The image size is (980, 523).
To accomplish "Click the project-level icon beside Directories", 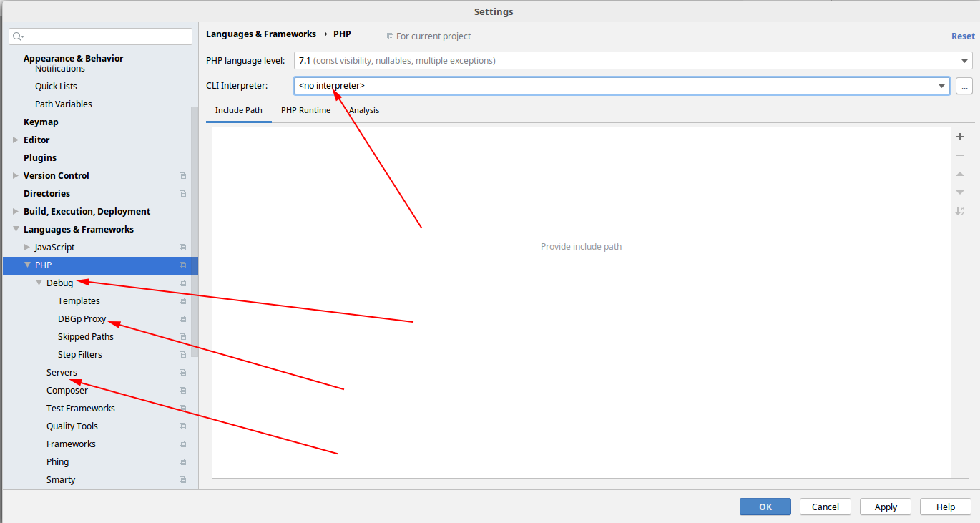I will pos(182,194).
